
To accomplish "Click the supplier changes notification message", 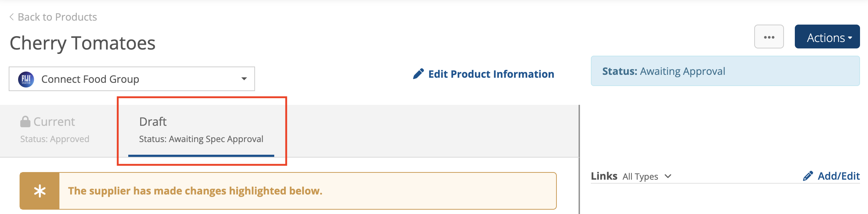I will pyautogui.click(x=195, y=191).
